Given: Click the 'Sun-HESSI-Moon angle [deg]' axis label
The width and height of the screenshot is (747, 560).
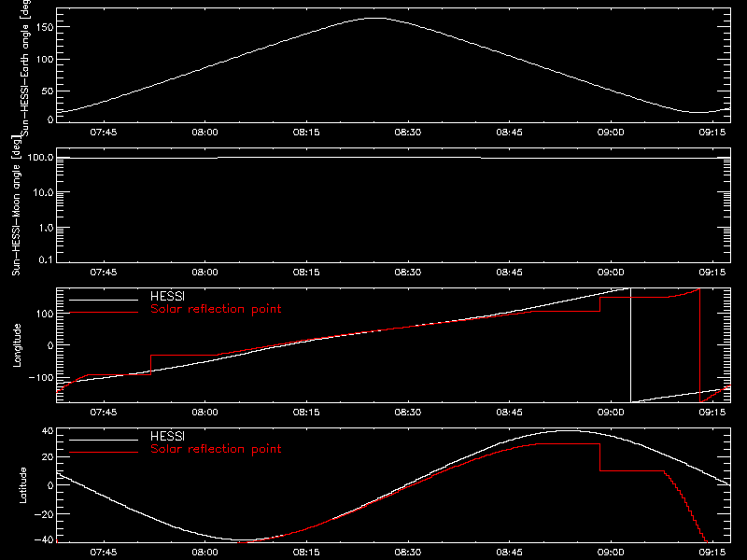Looking at the screenshot, I should [x=16, y=205].
